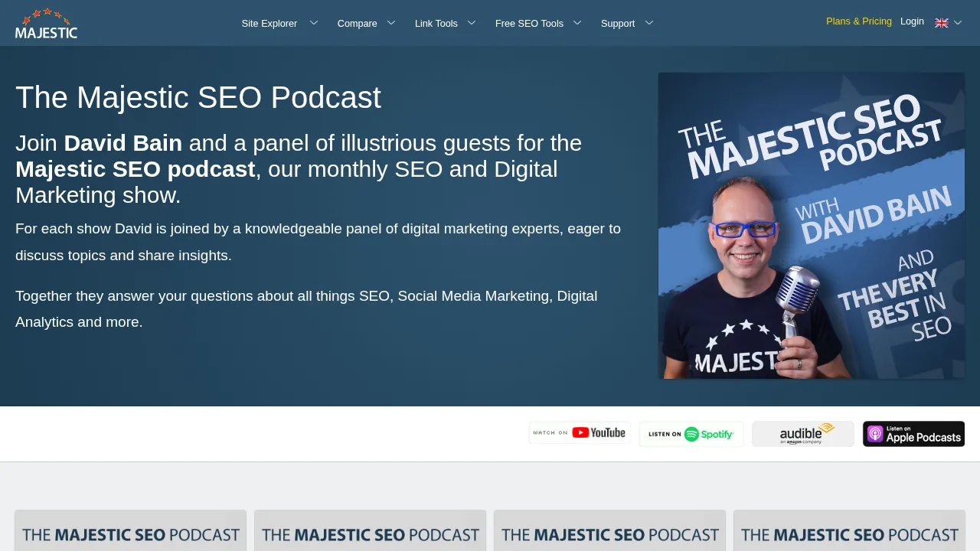Click the Login link
This screenshot has width=980, height=551.
pyautogui.click(x=912, y=21)
